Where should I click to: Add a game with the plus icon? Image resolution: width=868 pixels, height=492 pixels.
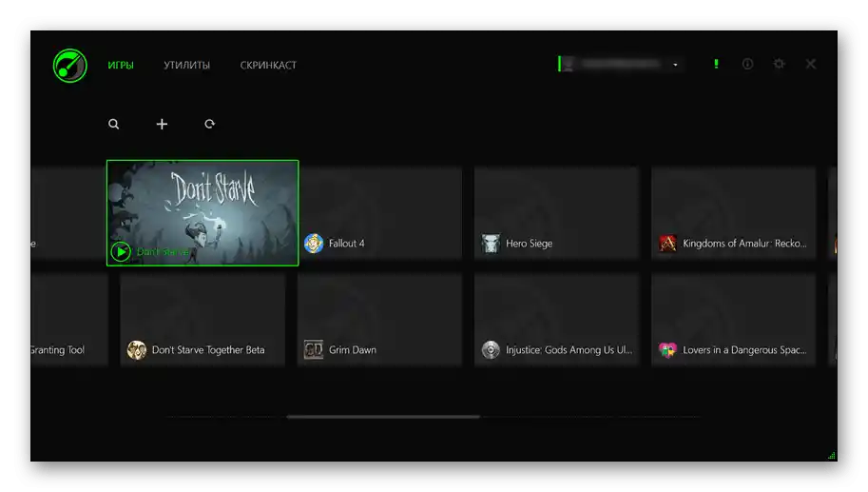coord(162,124)
